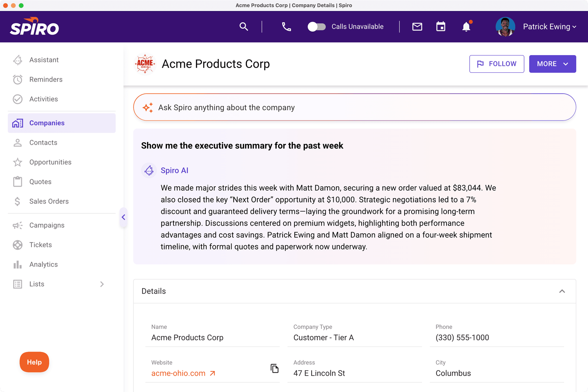The height and width of the screenshot is (392, 588).
Task: Click the Sales Orders dollar icon
Action: click(18, 201)
